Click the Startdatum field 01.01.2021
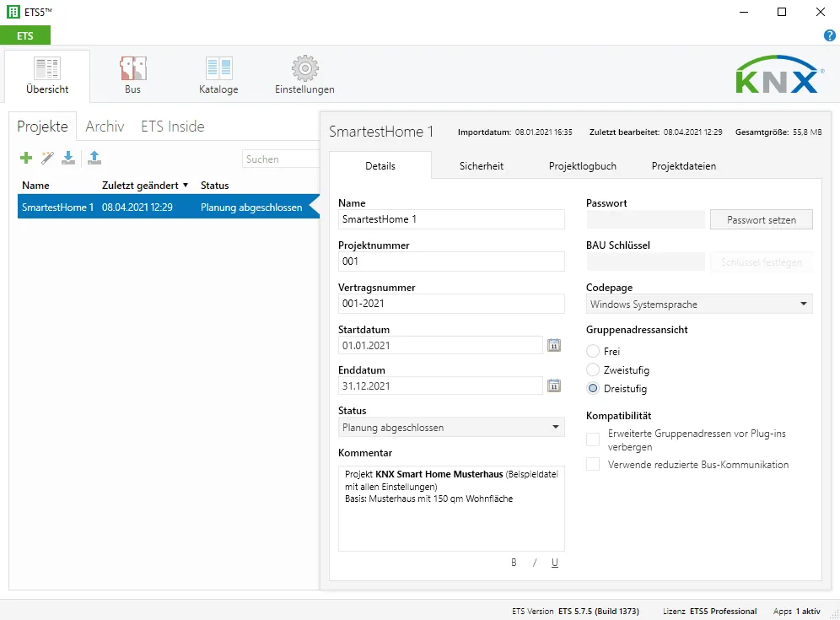840x620 pixels. (440, 345)
